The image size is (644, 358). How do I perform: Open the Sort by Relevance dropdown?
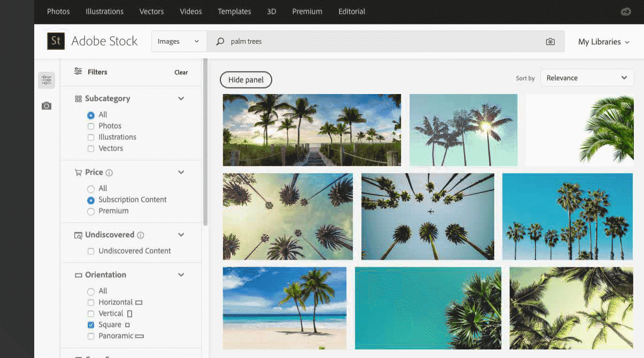click(x=587, y=78)
